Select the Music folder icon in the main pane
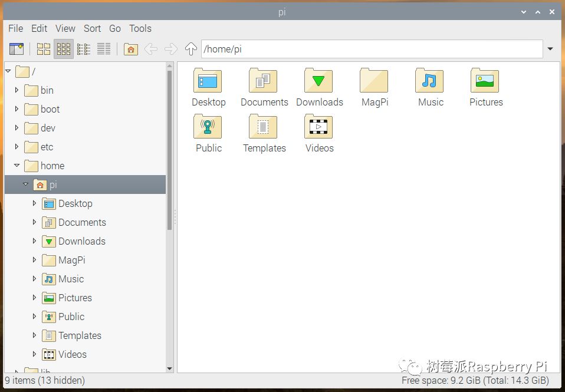The width and height of the screenshot is (565, 392). [x=430, y=81]
